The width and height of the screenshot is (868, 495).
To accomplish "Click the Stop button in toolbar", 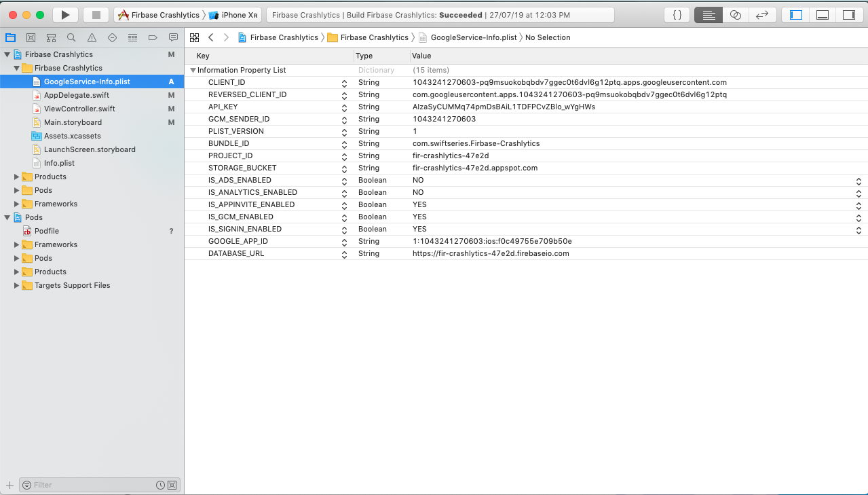I will point(96,15).
